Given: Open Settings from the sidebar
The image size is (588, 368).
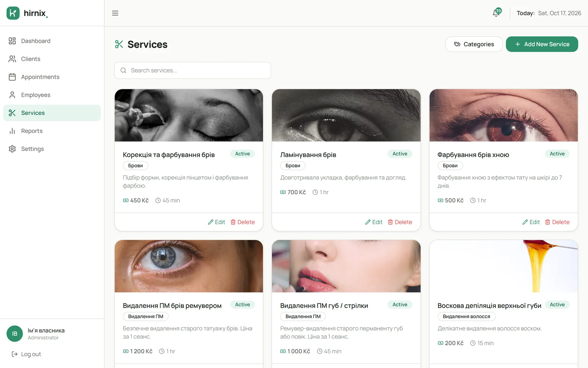Looking at the screenshot, I should (52, 149).
